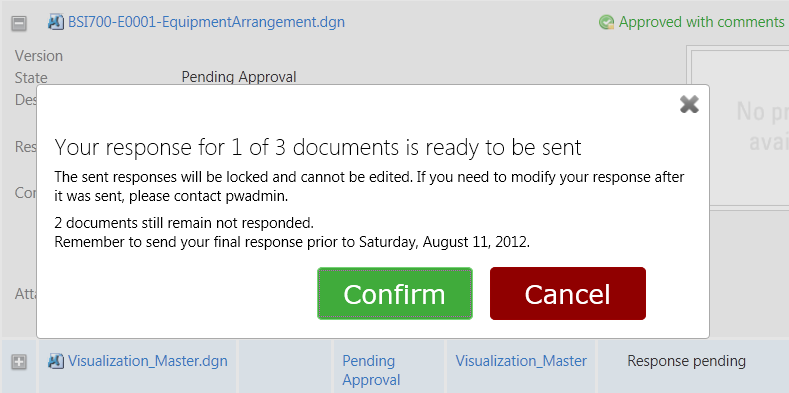789x393 pixels.
Task: Close the dialog with the X icon
Action: 689,104
